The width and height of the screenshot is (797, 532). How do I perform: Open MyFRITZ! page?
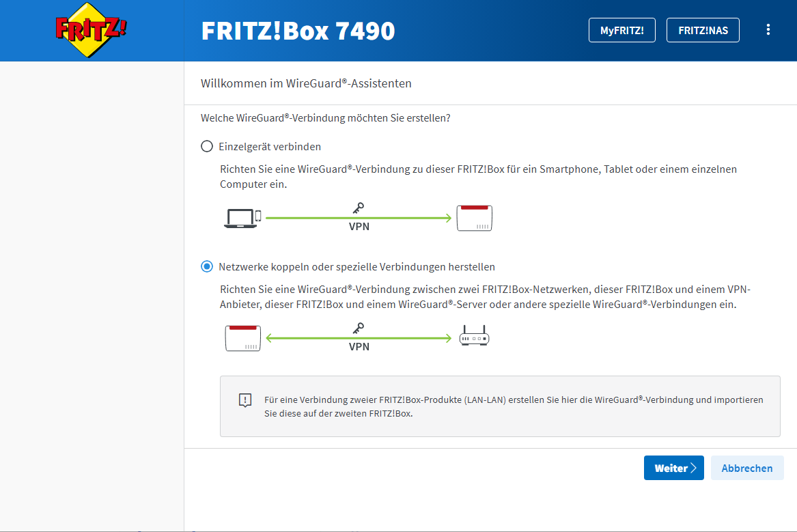coord(621,30)
